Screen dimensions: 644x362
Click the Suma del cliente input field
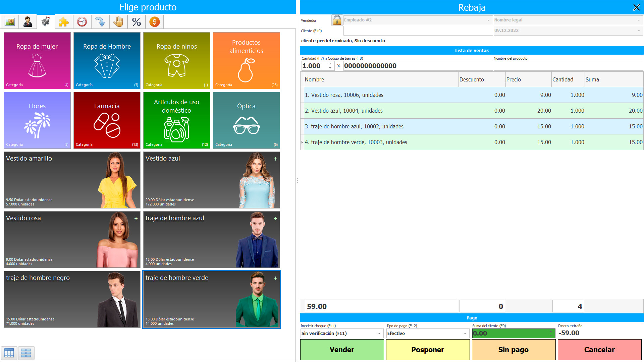click(x=509, y=333)
